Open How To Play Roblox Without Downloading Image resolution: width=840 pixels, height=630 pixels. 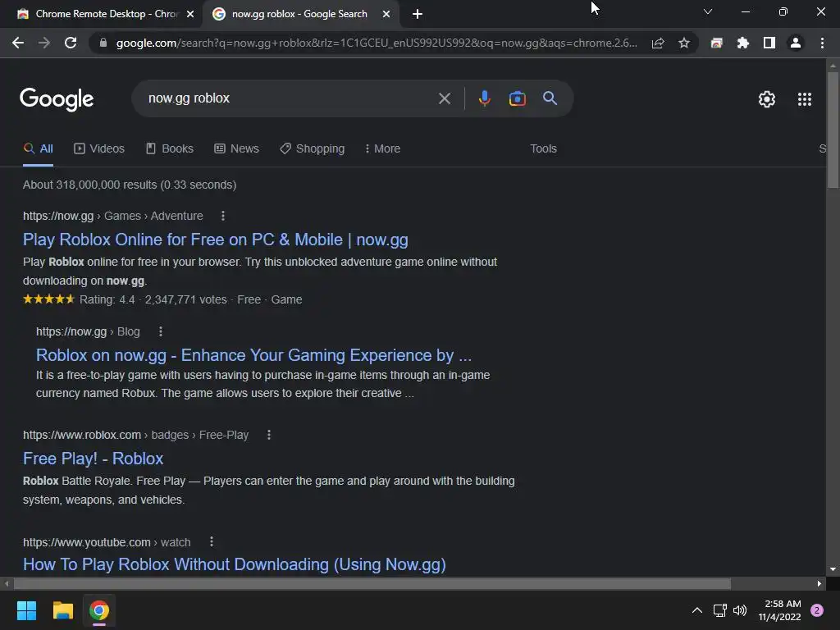coord(234,564)
